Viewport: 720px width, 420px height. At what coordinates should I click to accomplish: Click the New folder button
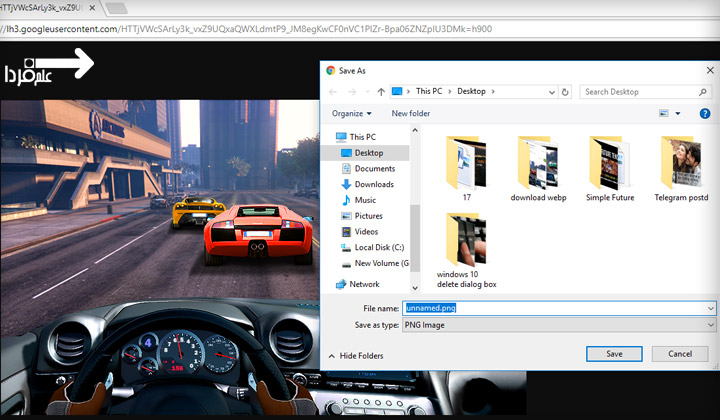(411, 114)
